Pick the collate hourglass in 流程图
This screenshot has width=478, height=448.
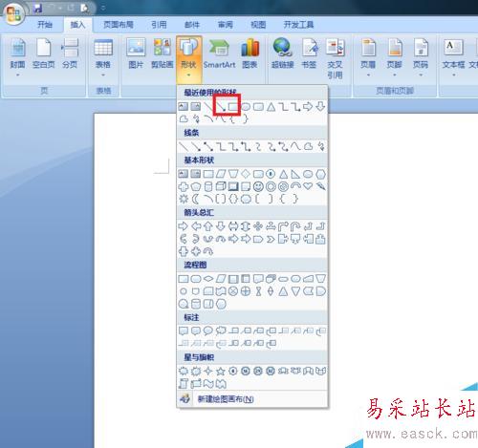click(258, 291)
